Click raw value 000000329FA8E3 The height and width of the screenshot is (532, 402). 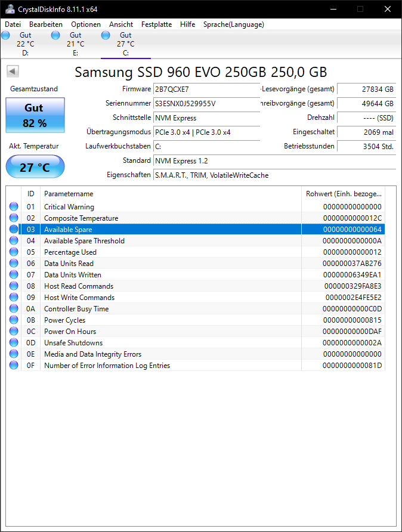point(353,286)
